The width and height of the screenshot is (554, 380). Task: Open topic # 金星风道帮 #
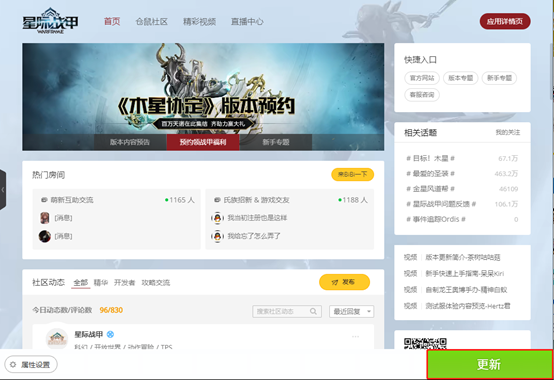pos(430,189)
